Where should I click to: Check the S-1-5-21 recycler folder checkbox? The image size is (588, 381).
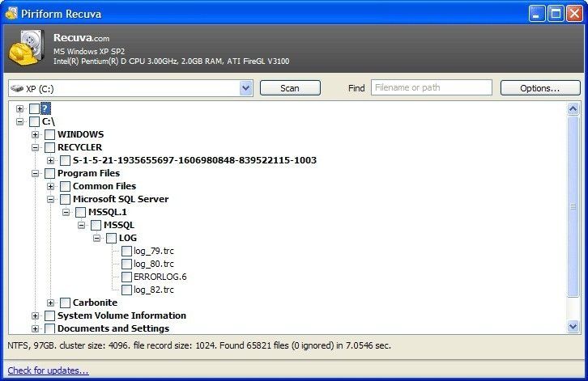click(x=66, y=160)
